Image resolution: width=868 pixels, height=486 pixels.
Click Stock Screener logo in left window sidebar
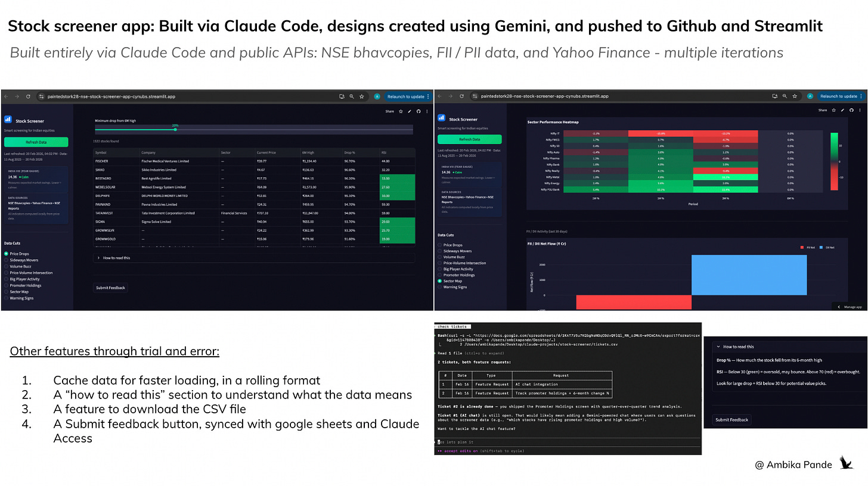(x=8, y=119)
